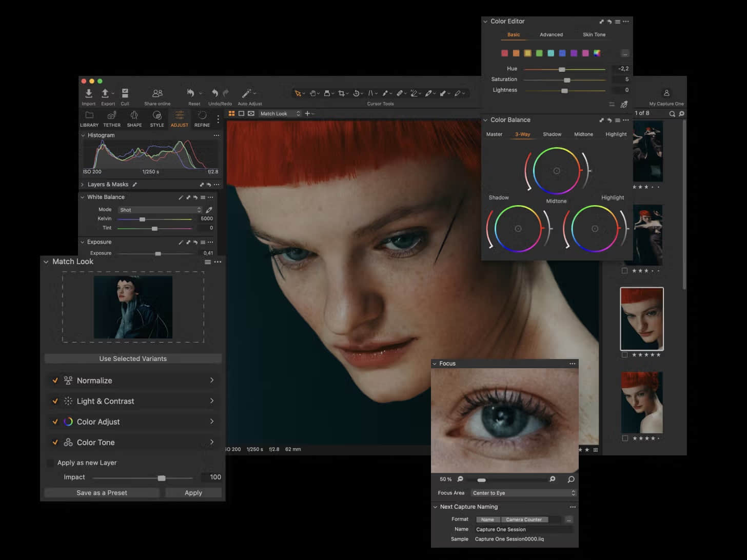The image size is (747, 560).
Task: Open the Cull tool
Action: click(x=125, y=93)
